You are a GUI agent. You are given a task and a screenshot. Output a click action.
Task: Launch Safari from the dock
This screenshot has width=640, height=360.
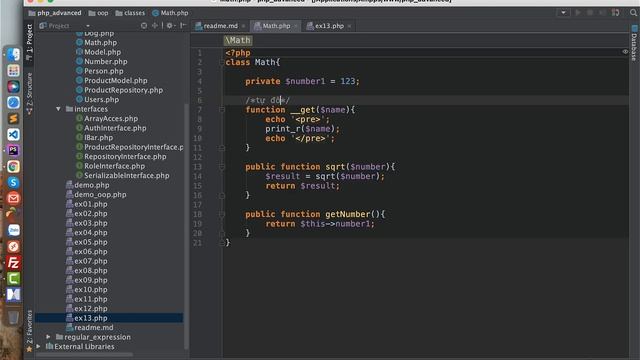pos(13,102)
